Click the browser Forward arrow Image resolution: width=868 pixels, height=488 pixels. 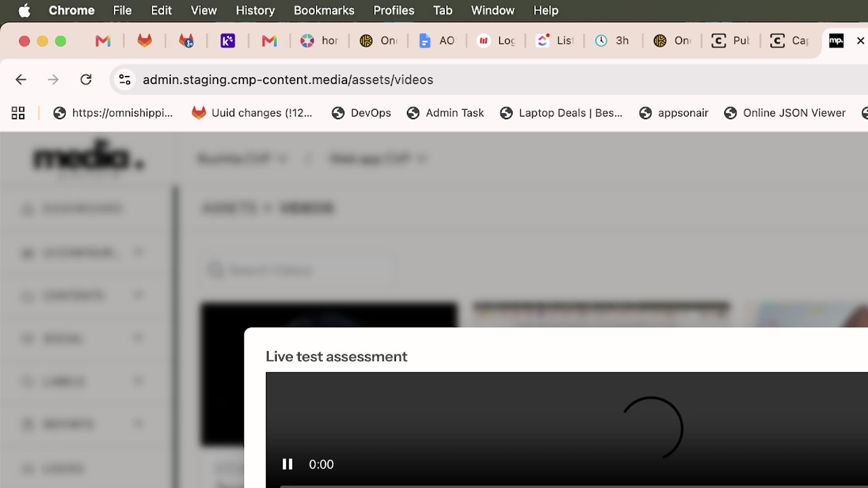click(x=53, y=80)
